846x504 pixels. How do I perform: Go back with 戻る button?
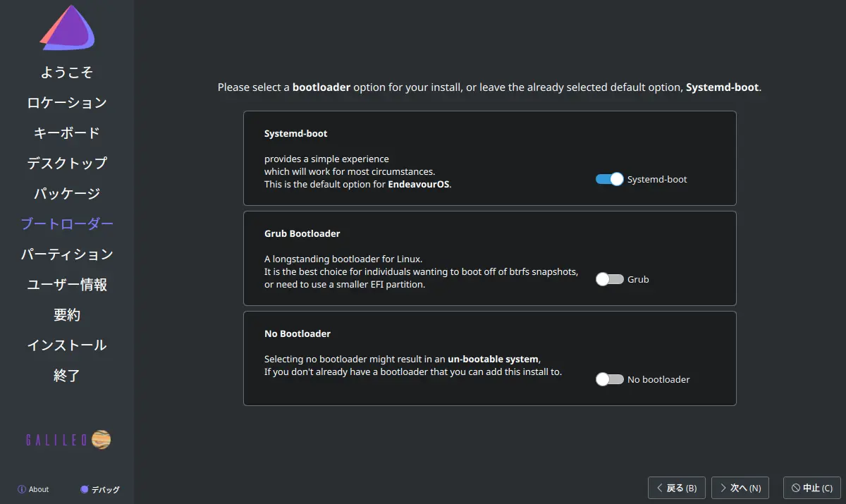tap(676, 488)
